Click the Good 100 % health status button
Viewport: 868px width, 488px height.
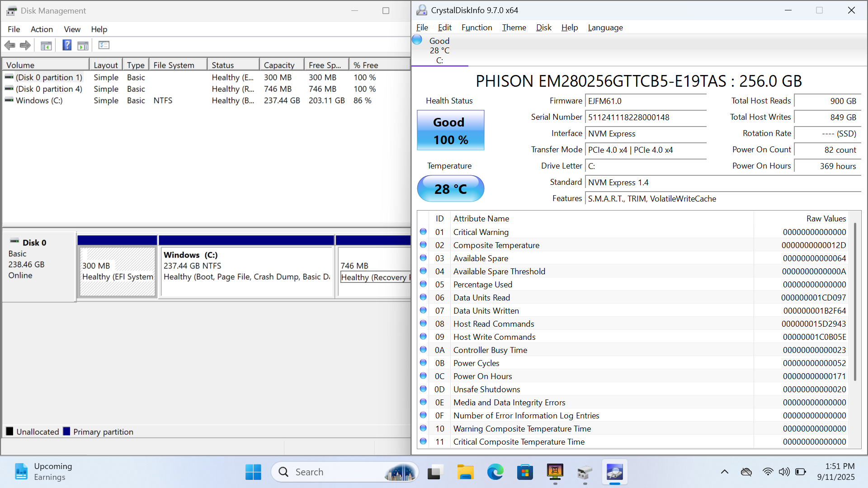tap(450, 130)
